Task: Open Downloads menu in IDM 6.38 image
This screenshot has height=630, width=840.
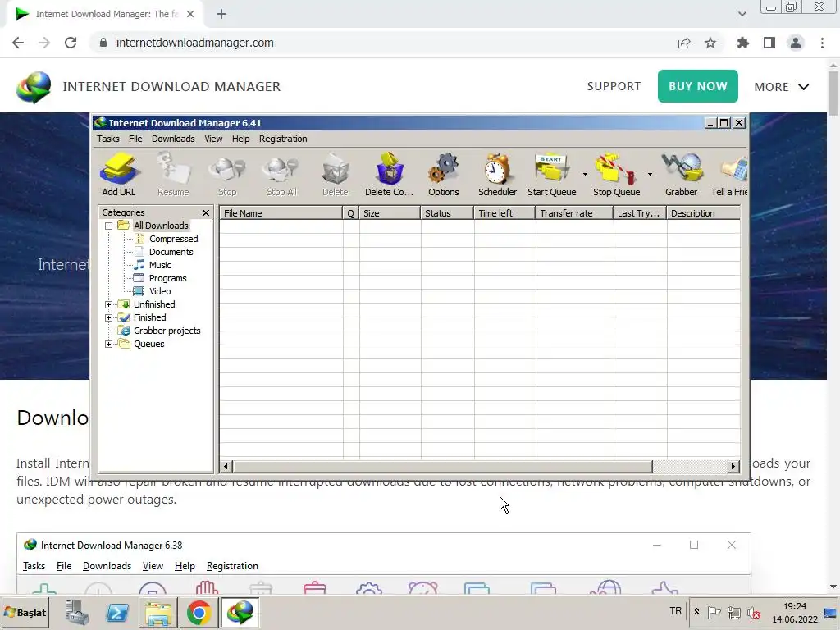Action: pyautogui.click(x=107, y=566)
